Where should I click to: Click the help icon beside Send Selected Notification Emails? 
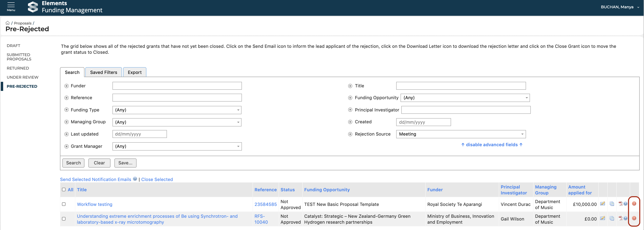click(x=135, y=179)
